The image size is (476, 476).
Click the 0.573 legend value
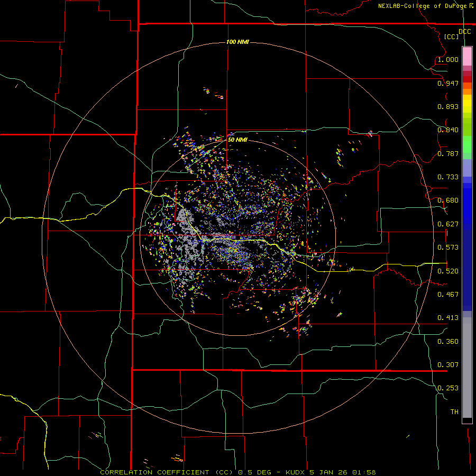pos(448,248)
